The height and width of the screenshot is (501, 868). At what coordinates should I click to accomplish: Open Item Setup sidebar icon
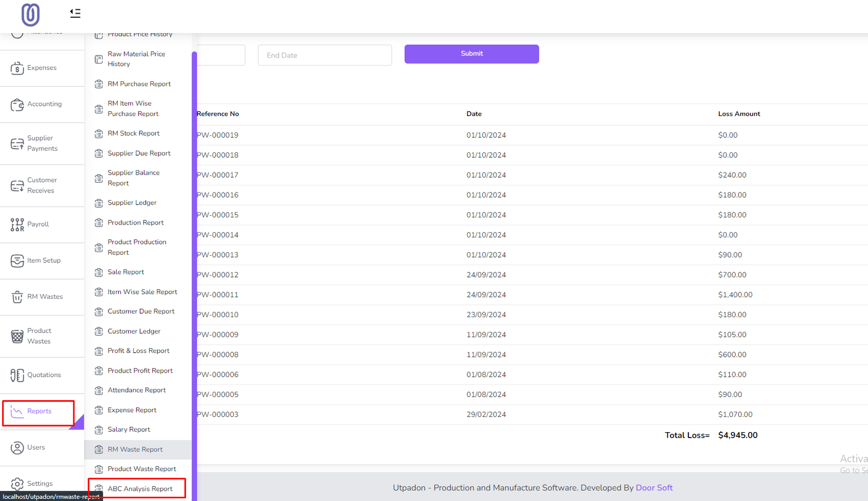[17, 261]
